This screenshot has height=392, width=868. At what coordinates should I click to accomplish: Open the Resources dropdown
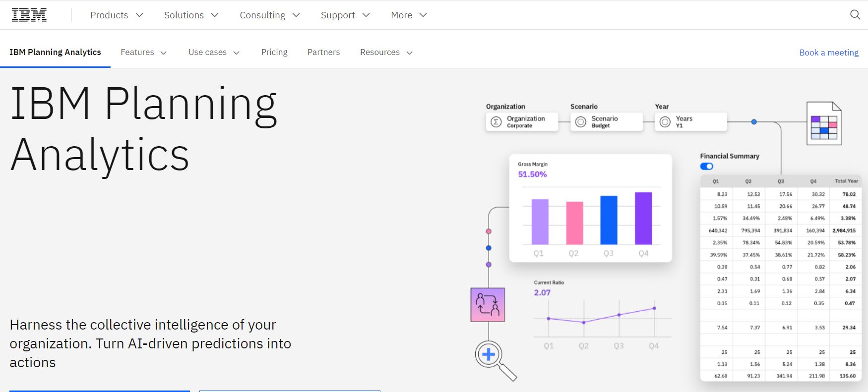(386, 53)
